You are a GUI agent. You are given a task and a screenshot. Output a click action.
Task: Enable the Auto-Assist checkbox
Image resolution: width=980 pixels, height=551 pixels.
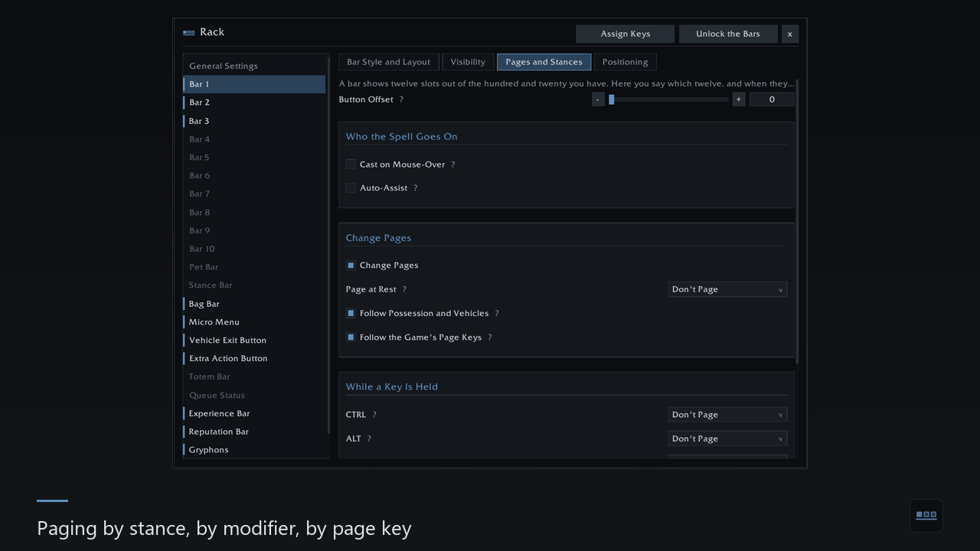(x=351, y=188)
